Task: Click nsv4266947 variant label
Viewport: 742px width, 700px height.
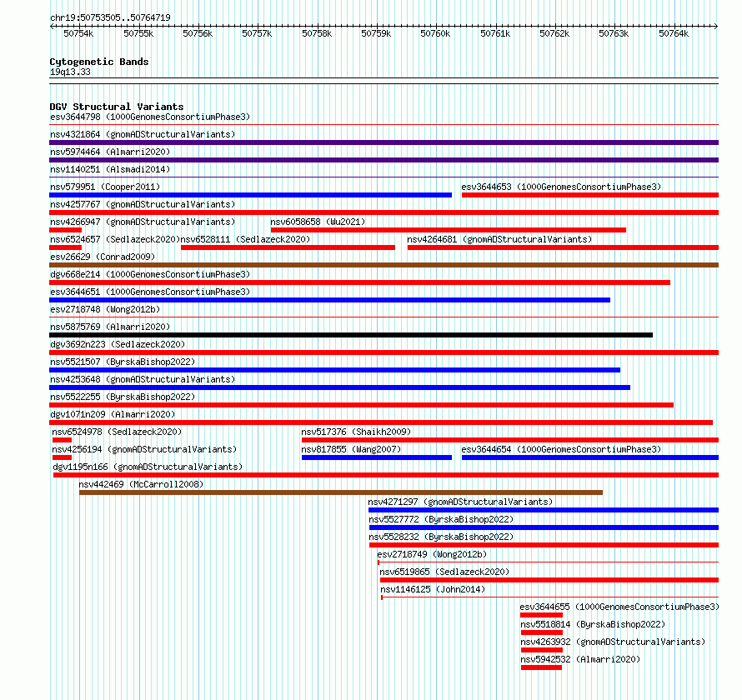Action: coord(143,222)
